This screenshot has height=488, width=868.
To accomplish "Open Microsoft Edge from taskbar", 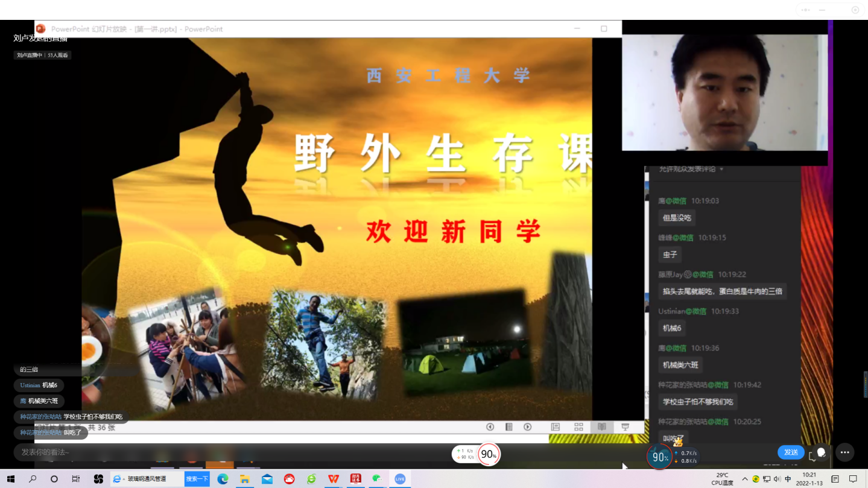I will pos(223,479).
